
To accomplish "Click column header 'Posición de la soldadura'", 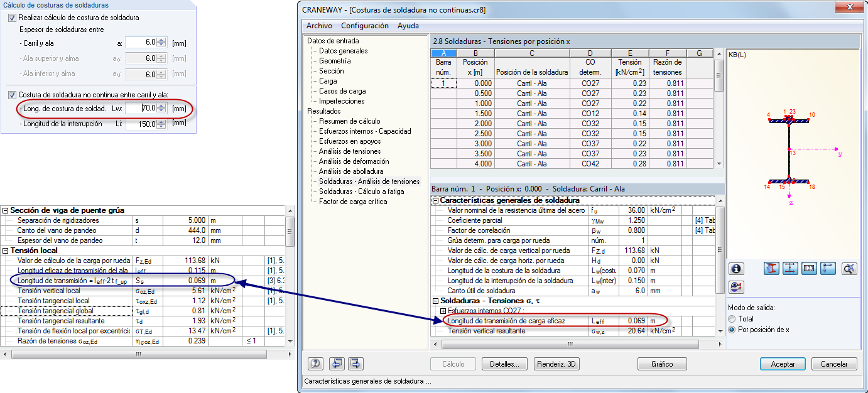I will coord(532,68).
